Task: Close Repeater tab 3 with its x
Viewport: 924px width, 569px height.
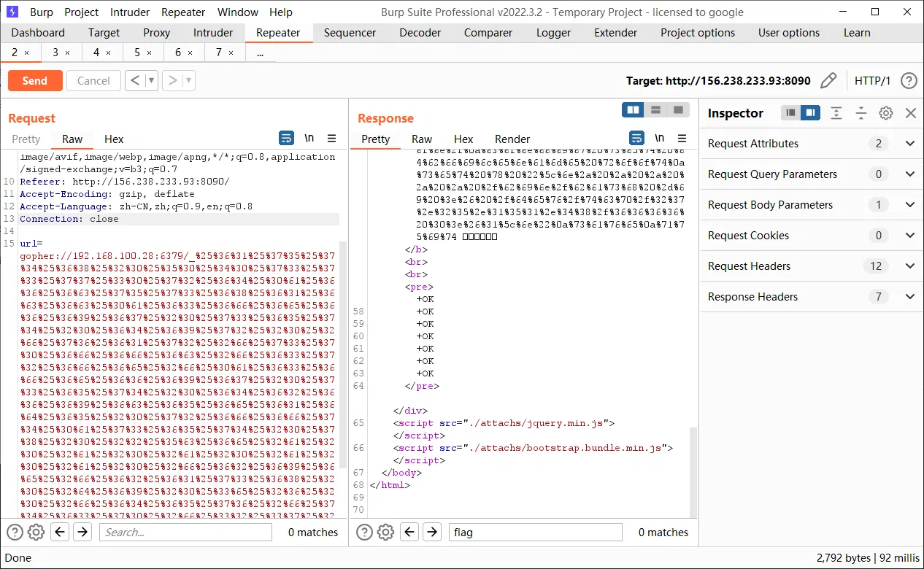Action: [68, 53]
